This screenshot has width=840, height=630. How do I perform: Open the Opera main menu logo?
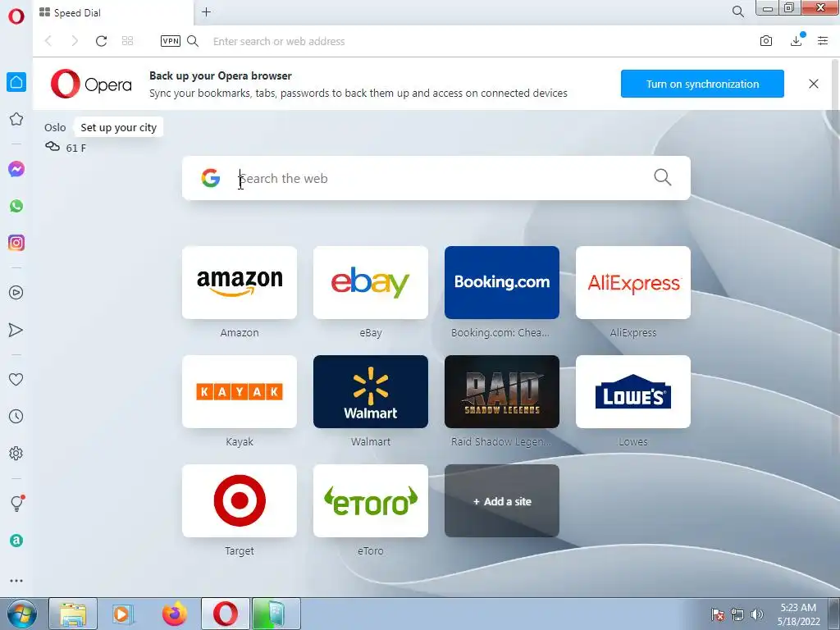16,16
